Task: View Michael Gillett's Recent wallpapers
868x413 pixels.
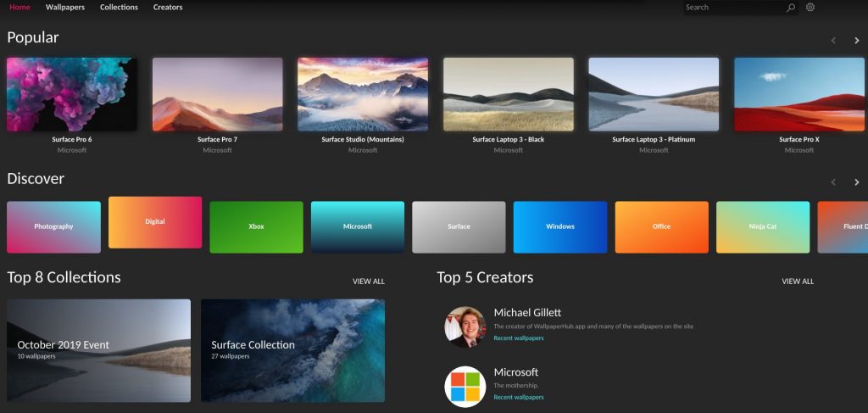Action: tap(519, 338)
